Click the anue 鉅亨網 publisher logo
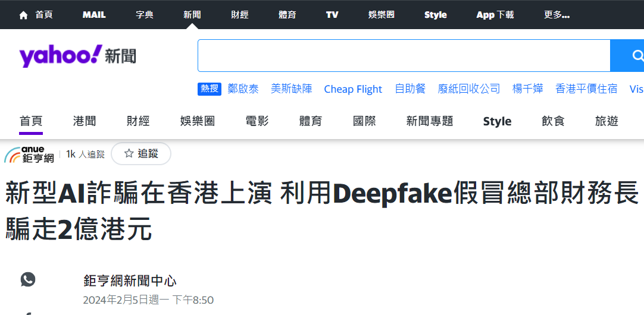The width and height of the screenshot is (644, 315). click(x=29, y=154)
